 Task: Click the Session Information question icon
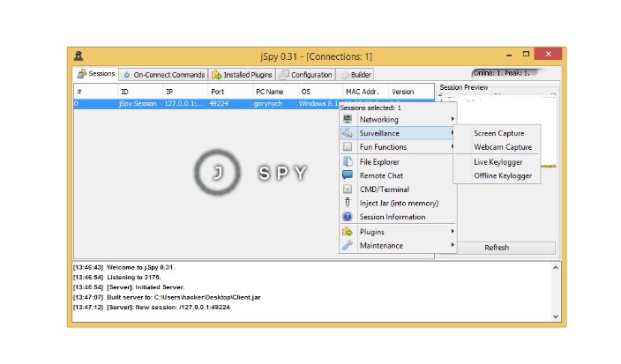[x=348, y=217]
